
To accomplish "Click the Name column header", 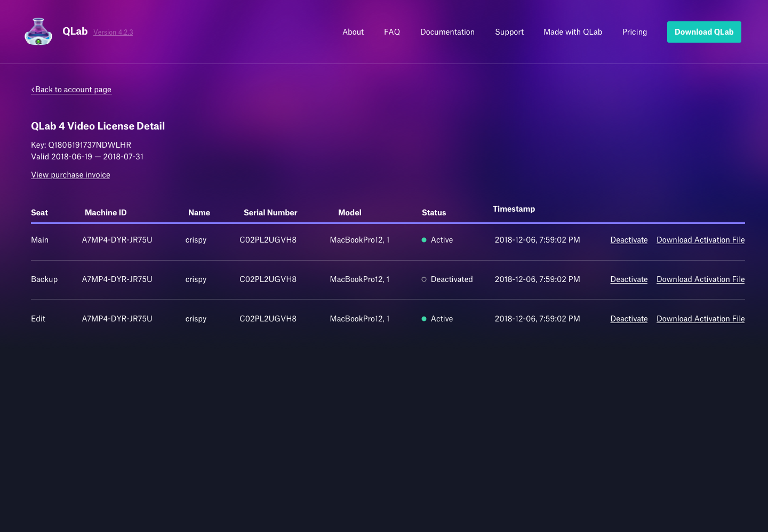I will 199,213.
